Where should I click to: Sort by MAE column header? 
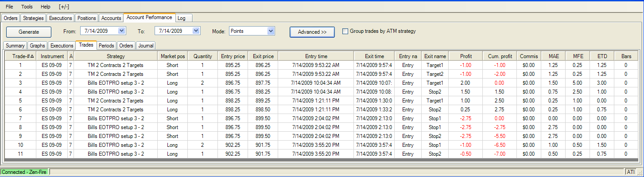coord(554,56)
